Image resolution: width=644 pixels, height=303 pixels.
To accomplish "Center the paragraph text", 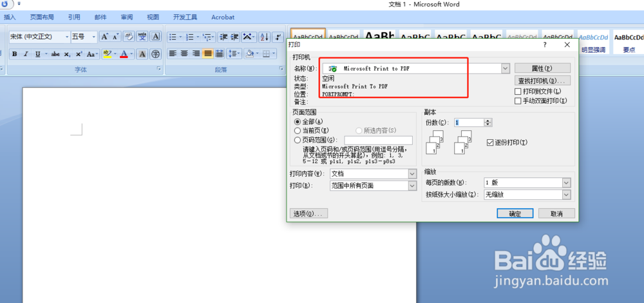I will [x=184, y=54].
